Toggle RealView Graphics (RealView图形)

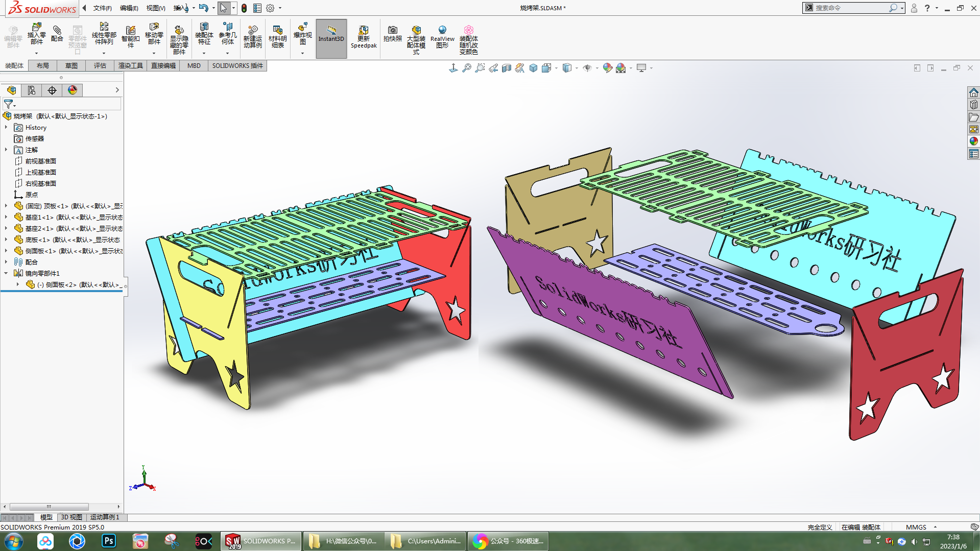point(442,36)
